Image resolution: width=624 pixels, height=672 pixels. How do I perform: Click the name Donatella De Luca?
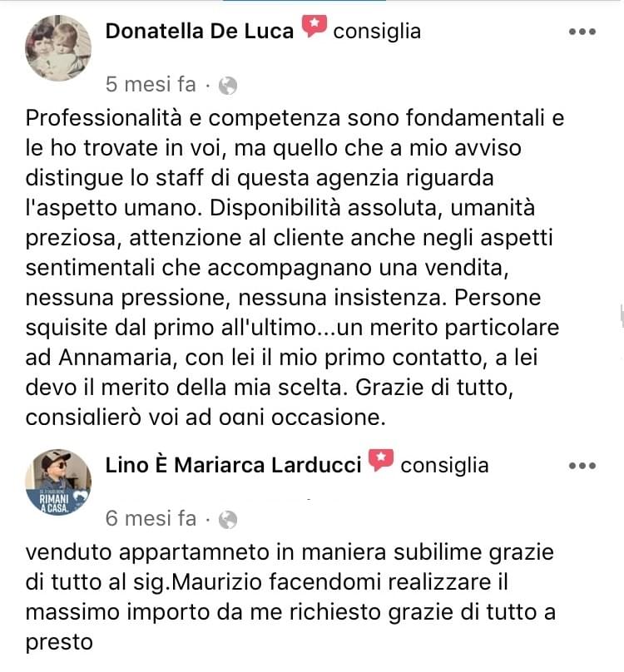point(200,32)
